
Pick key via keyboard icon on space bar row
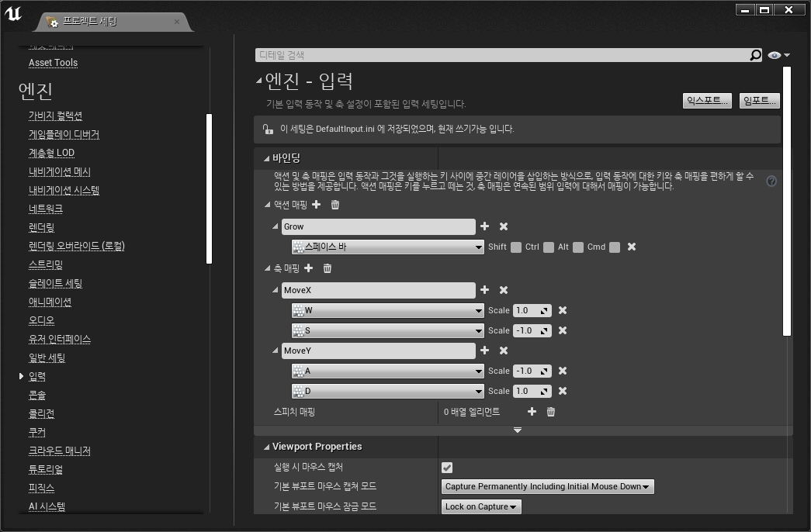click(x=299, y=247)
